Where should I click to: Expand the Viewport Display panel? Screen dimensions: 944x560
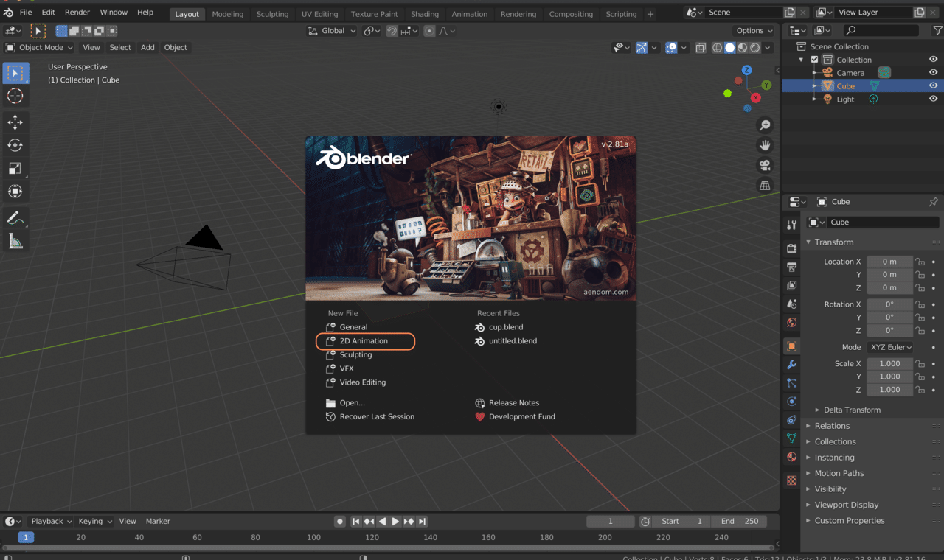coord(847,505)
